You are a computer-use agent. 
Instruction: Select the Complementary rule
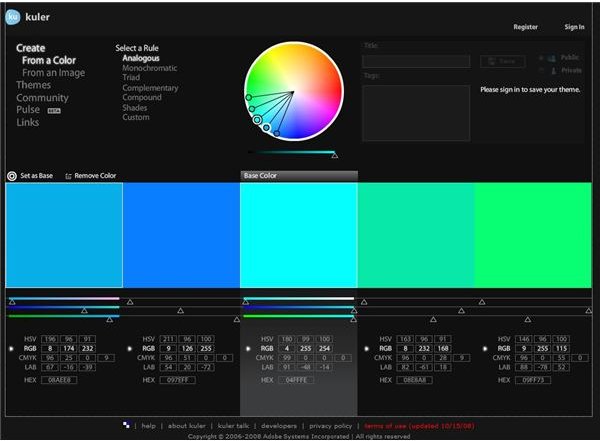point(150,88)
